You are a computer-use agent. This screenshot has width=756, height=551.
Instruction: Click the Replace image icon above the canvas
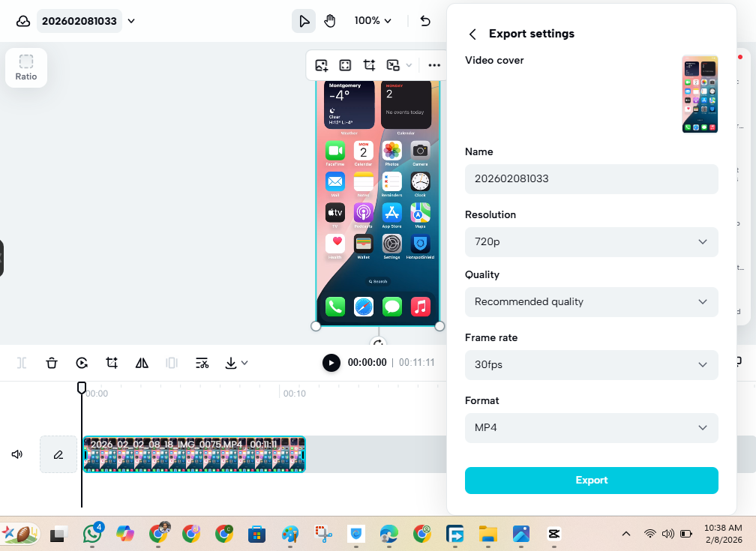[x=321, y=65]
